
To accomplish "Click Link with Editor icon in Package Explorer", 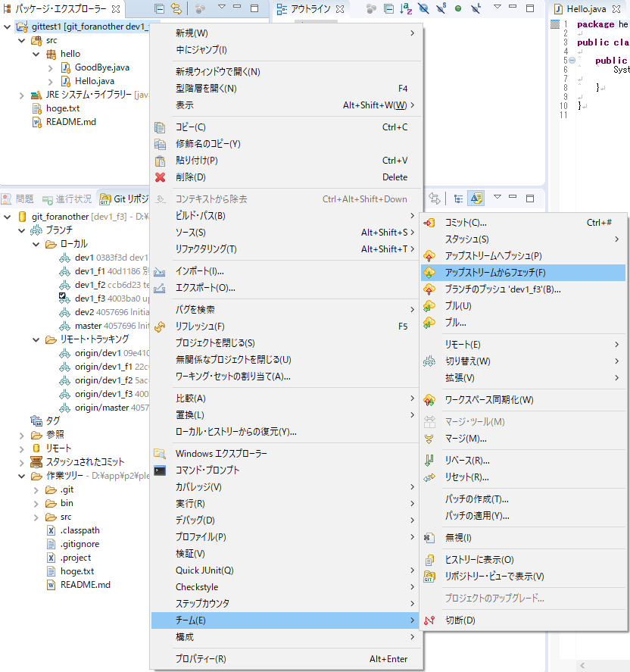I will [176, 8].
